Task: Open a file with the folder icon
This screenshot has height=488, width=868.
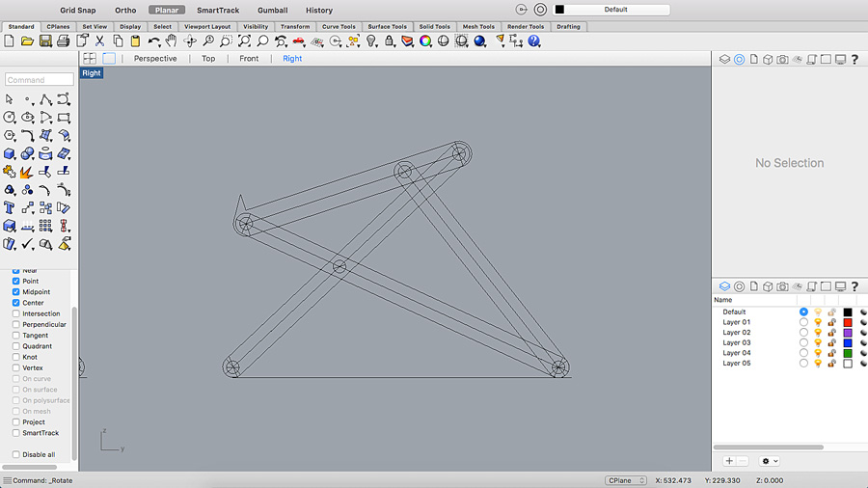Action: pyautogui.click(x=27, y=41)
